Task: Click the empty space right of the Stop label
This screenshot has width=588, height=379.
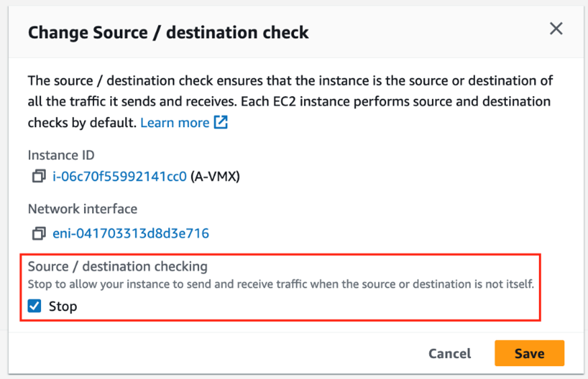Action: click(x=303, y=306)
